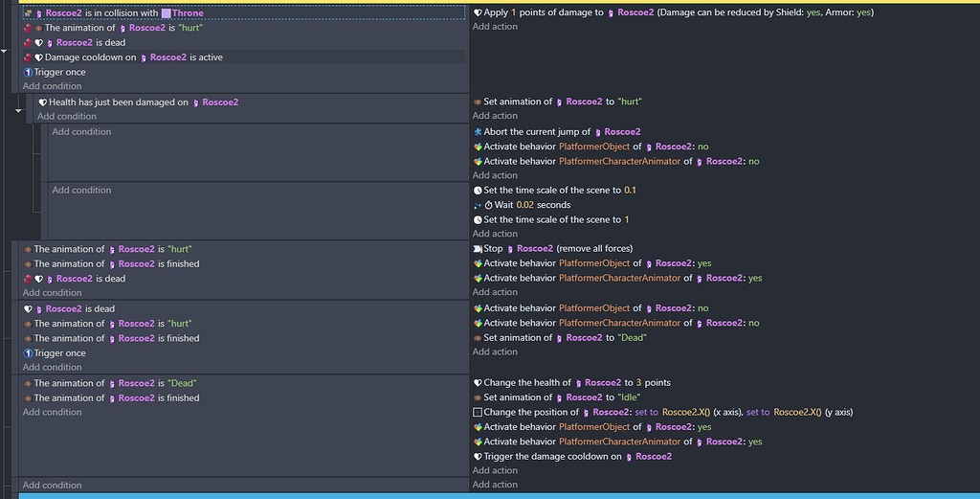Image resolution: width=980 pixels, height=499 pixels.
Task: Click the collision condition icon beside Roscoe2
Action: [28, 13]
